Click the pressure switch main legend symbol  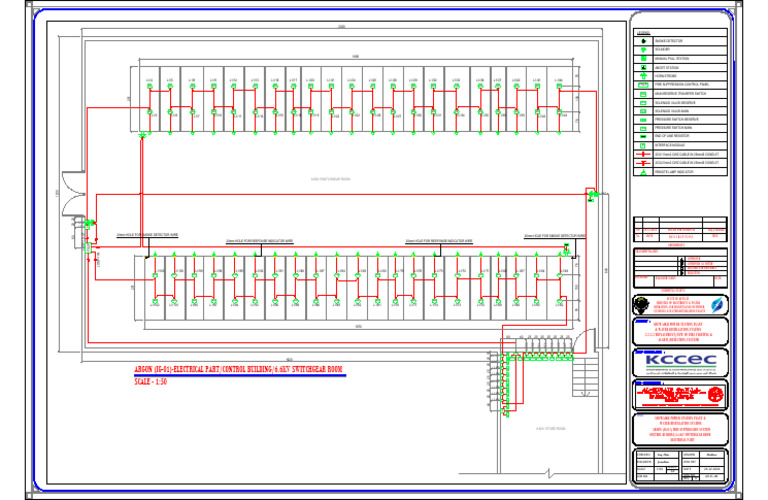coord(644,128)
